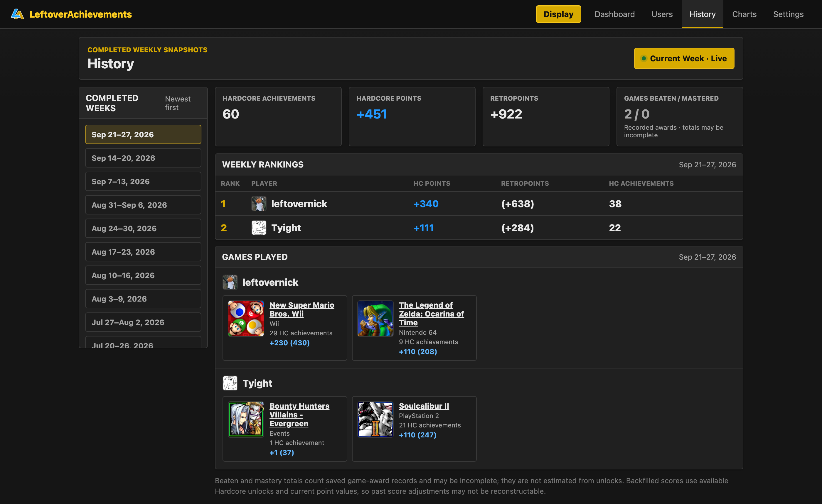Click LeftoverAchievements site title text
Viewport: 822px width, 504px height.
[x=80, y=14]
